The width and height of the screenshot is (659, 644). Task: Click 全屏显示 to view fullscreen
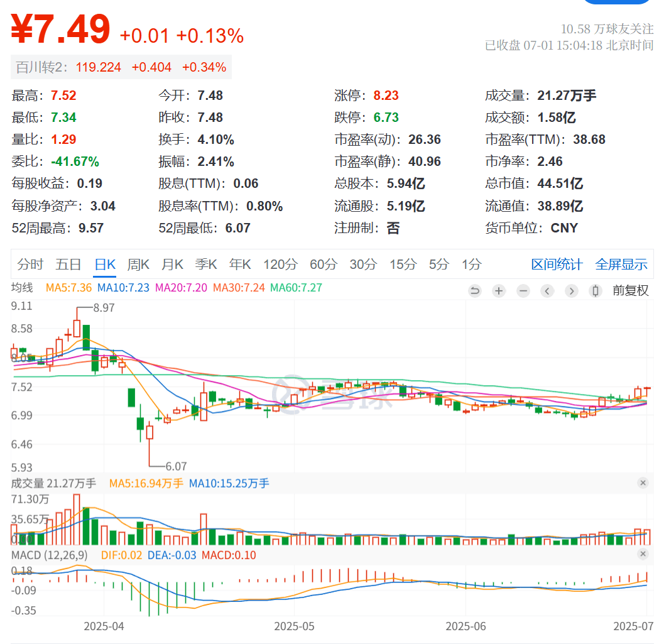[621, 265]
